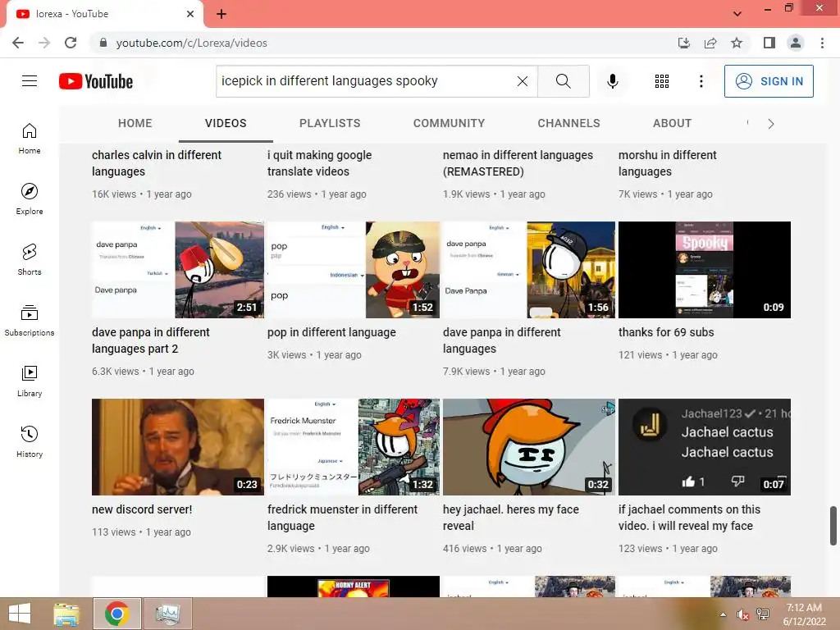Open 'fredrick muenster in different language' title
The height and width of the screenshot is (630, 840).
click(342, 518)
